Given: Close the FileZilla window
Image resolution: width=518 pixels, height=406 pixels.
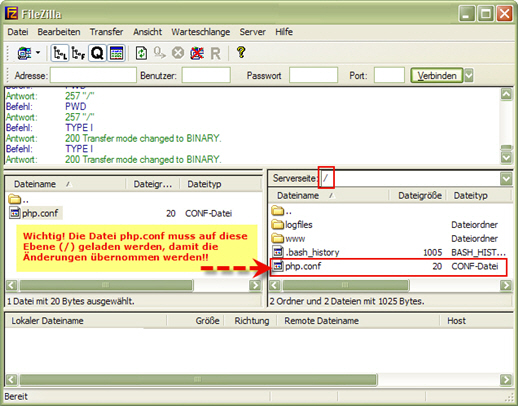Looking at the screenshot, I should coord(504,14).
